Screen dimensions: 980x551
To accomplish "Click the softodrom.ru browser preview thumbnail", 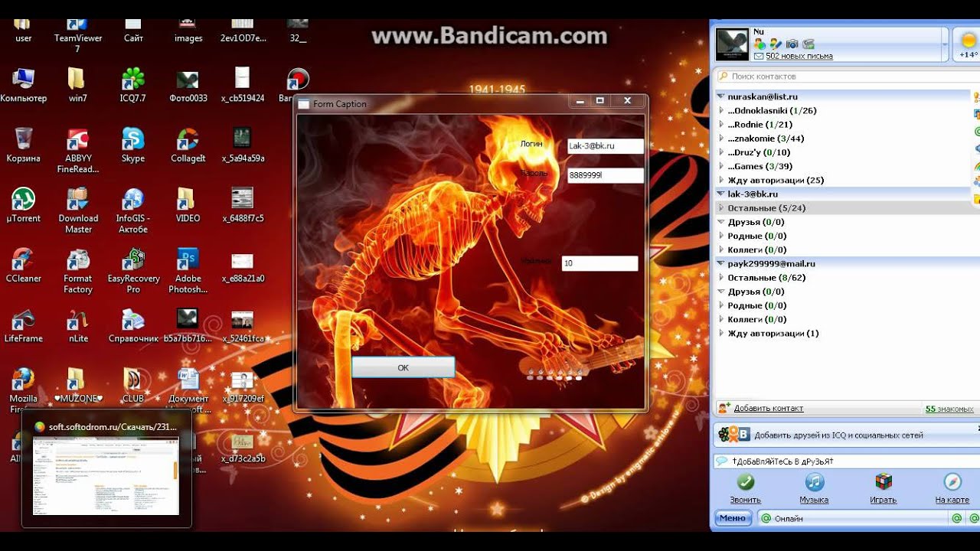I will tap(106, 477).
